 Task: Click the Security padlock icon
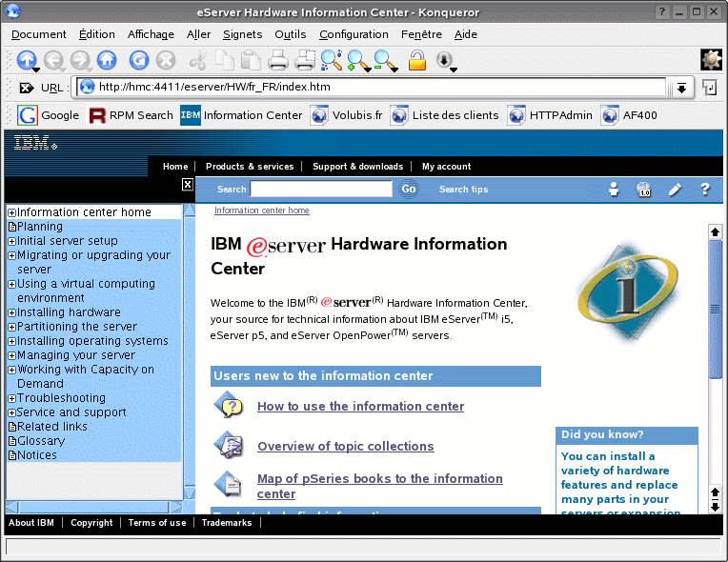417,60
